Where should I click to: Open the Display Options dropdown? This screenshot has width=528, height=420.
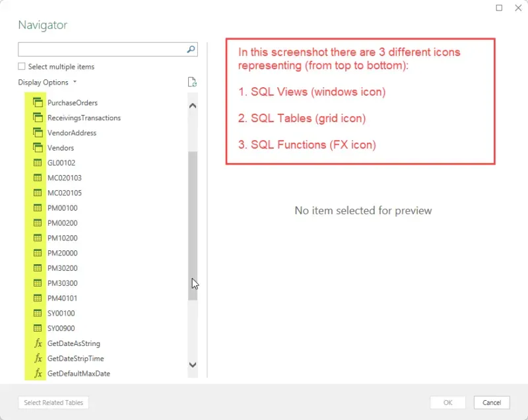pos(48,83)
